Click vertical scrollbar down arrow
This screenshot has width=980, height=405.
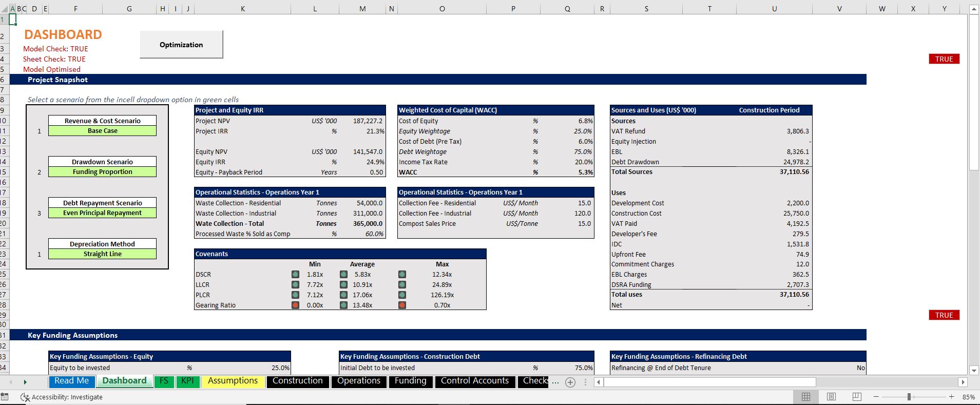[x=973, y=370]
